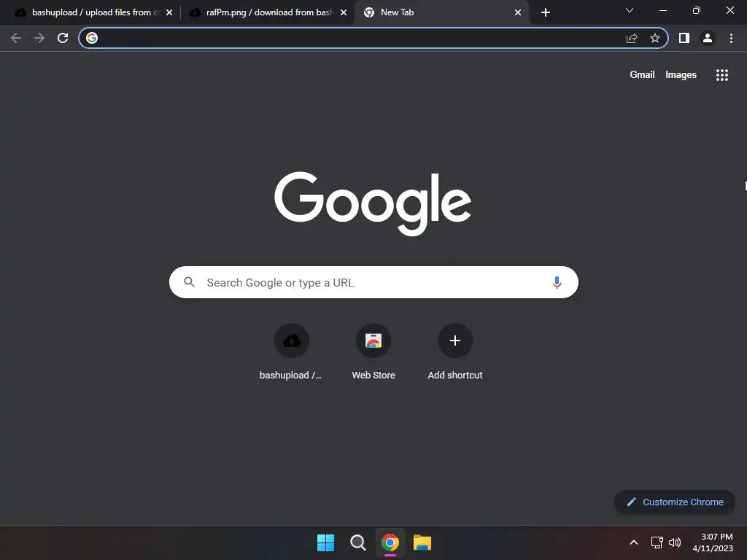This screenshot has width=747, height=560.
Task: Focus the Search Google or type a URL box
Action: point(373,282)
